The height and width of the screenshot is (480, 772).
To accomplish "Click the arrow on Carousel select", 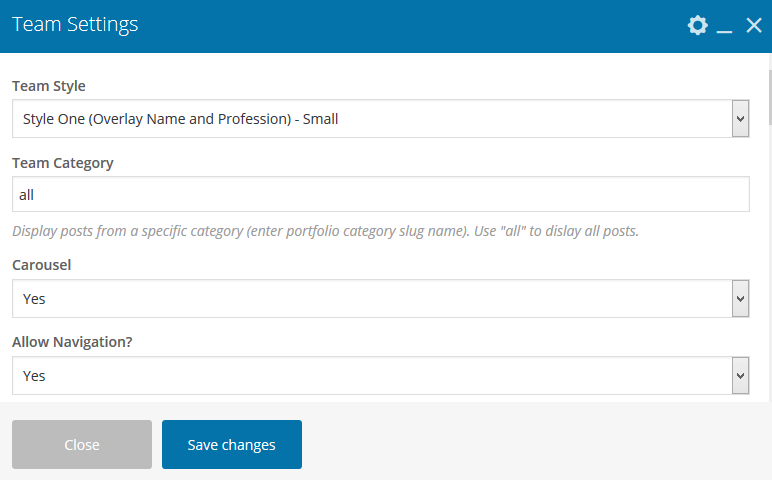I will (740, 299).
